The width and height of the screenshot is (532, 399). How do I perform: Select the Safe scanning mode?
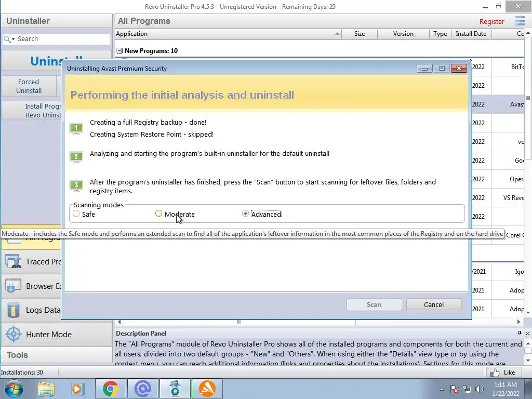pos(76,214)
